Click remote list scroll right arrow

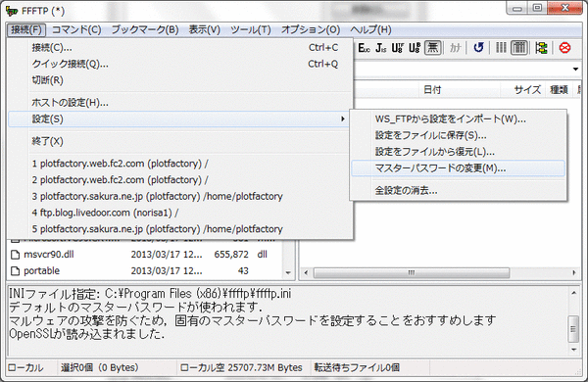(x=573, y=272)
